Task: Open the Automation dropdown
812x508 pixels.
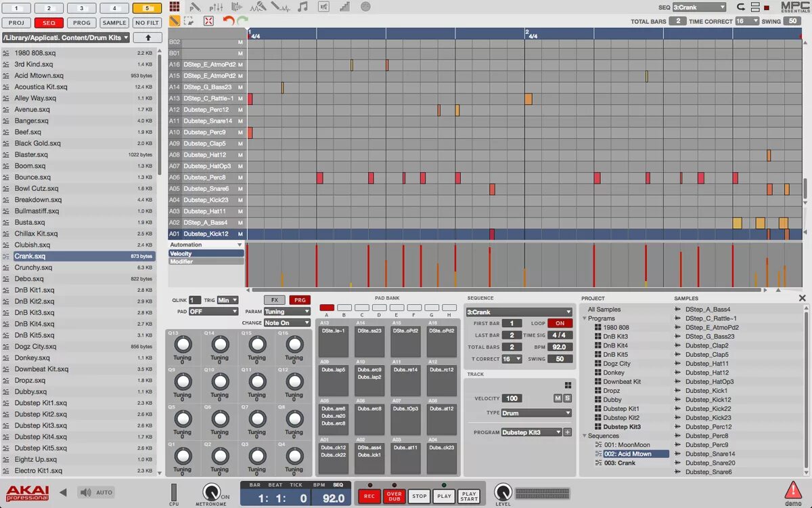Action: (206, 245)
